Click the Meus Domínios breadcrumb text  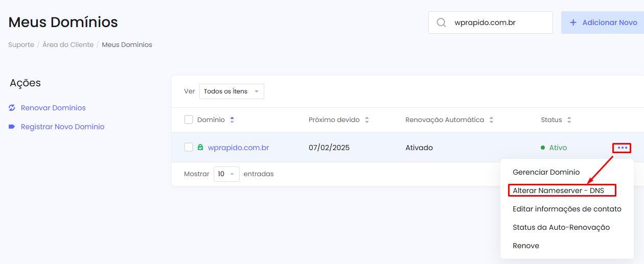pos(127,44)
